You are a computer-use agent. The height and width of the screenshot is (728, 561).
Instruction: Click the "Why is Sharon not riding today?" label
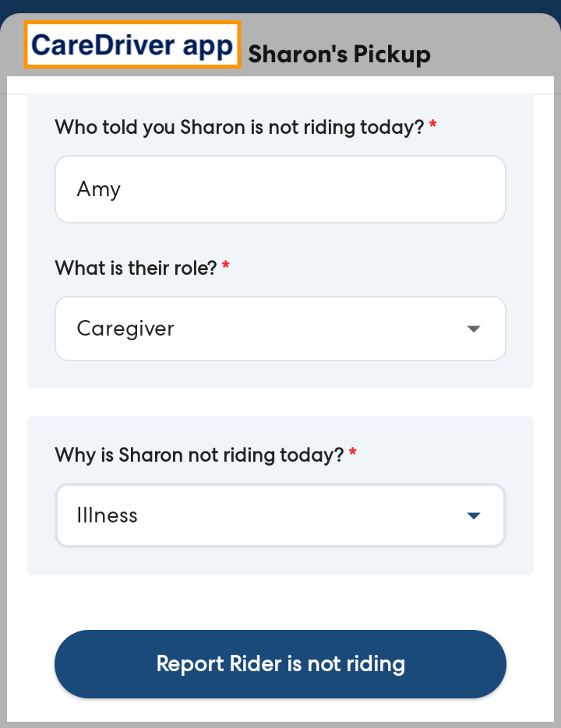coord(199,455)
